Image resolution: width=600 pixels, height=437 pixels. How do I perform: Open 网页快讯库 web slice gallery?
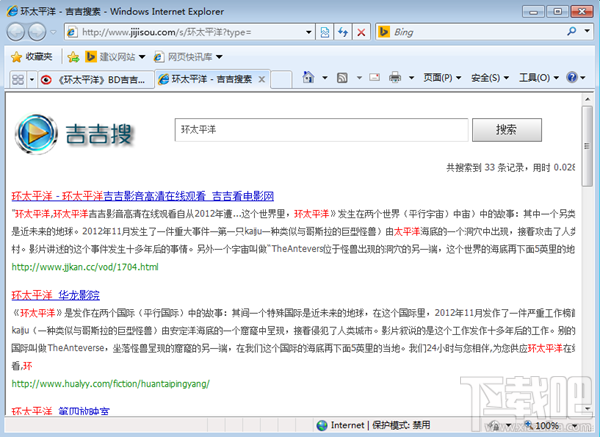[188, 57]
